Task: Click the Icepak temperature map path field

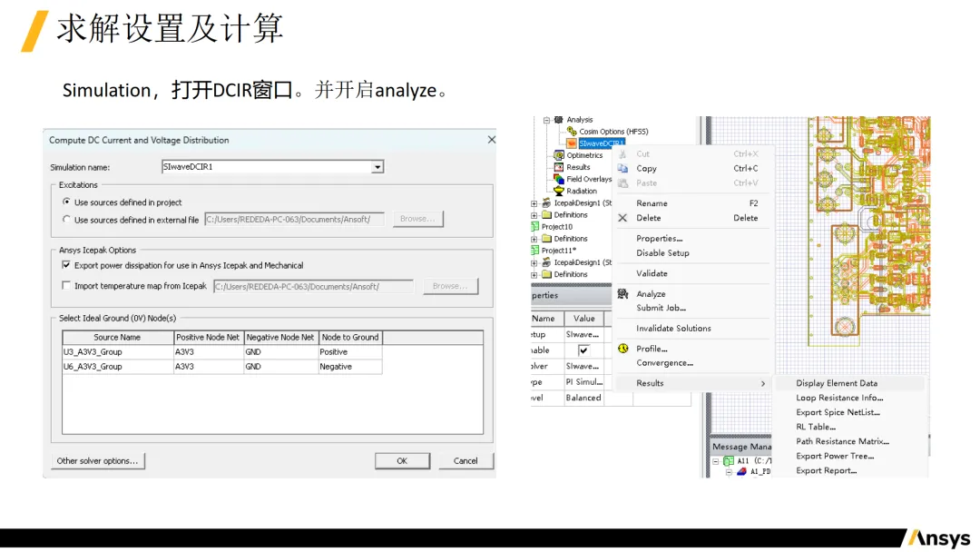Action: (313, 286)
